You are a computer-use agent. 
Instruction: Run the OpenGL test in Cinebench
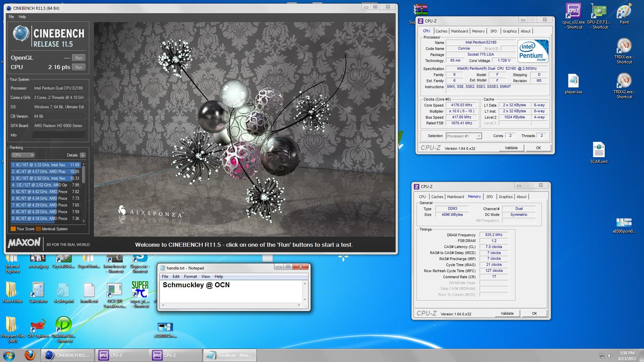tap(78, 58)
